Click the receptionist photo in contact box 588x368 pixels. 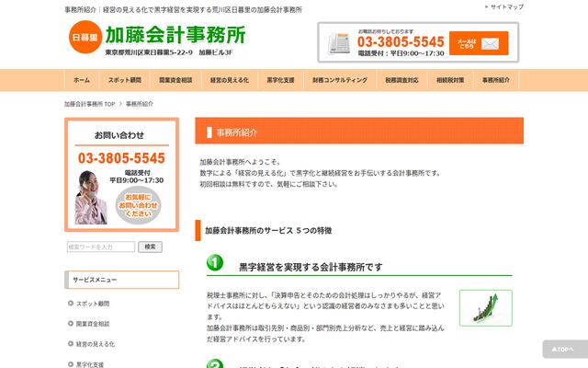click(x=91, y=198)
